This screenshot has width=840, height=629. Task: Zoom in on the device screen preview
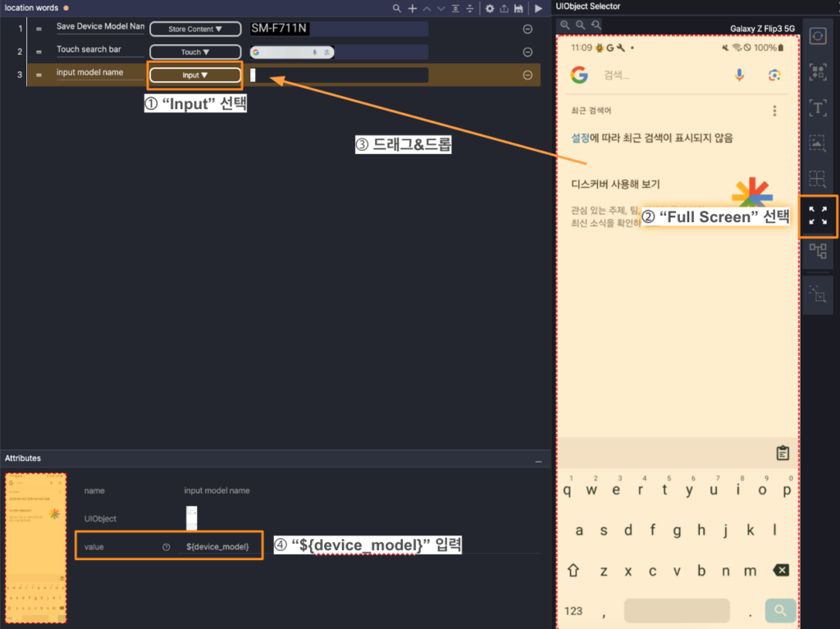[565, 25]
